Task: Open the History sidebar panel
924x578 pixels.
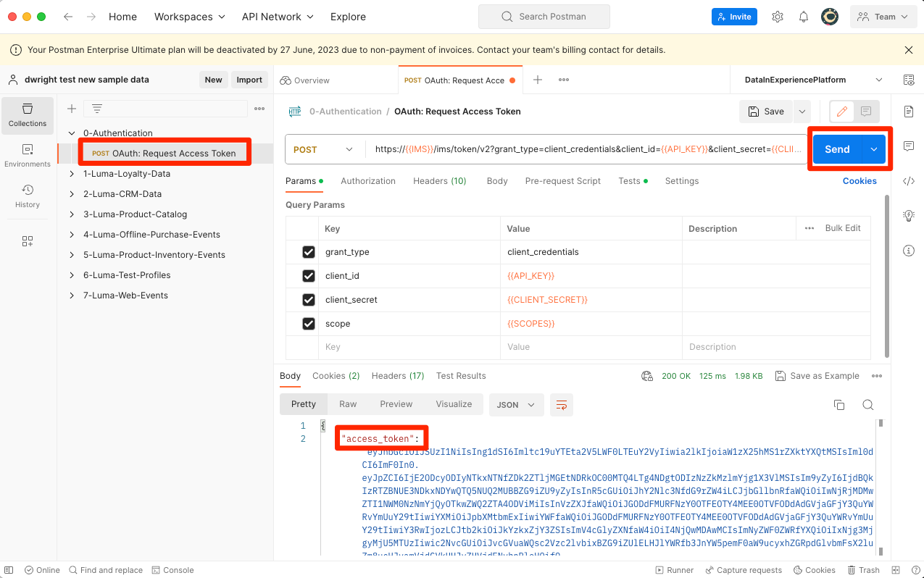Action: (x=28, y=196)
